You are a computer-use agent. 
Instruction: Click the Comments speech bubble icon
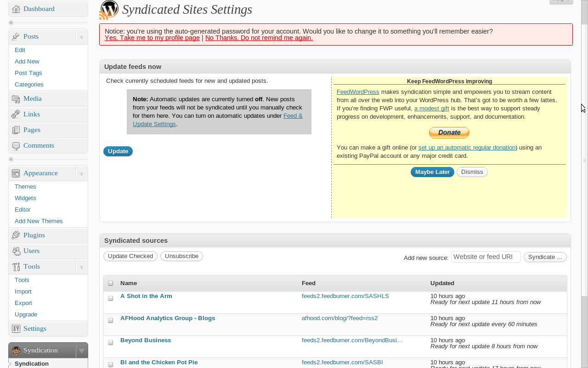16,146
